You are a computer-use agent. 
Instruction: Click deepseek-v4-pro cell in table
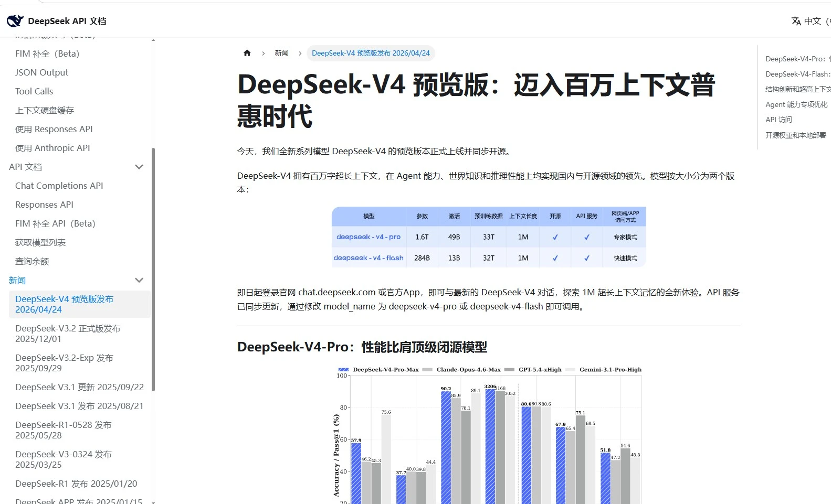pos(369,237)
